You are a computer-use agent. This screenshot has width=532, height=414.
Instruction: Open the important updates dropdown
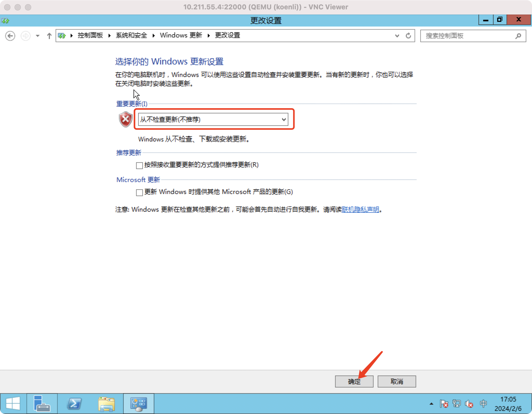tap(213, 119)
